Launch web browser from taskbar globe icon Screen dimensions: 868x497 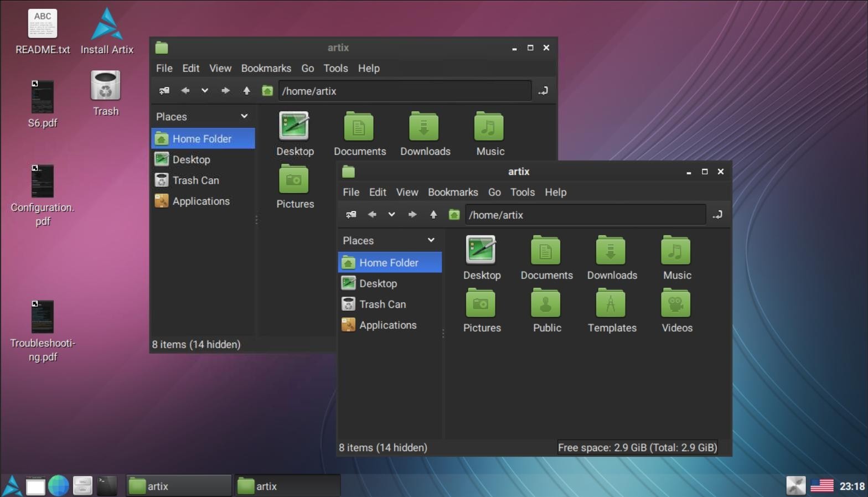coord(58,486)
